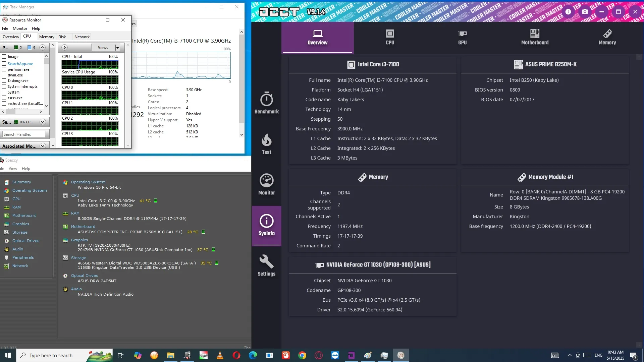The height and width of the screenshot is (362, 644).
Task: Open the Benchmark section in OCCT sidebar
Action: pos(266,103)
